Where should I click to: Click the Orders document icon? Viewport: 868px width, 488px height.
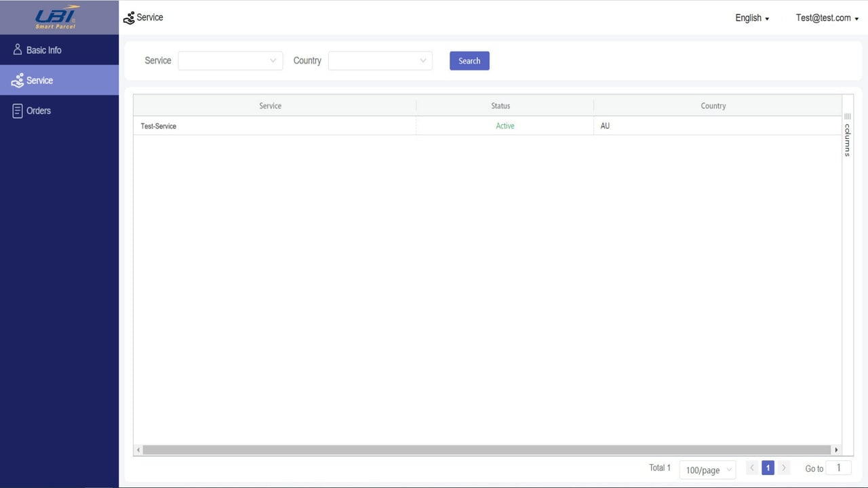18,110
